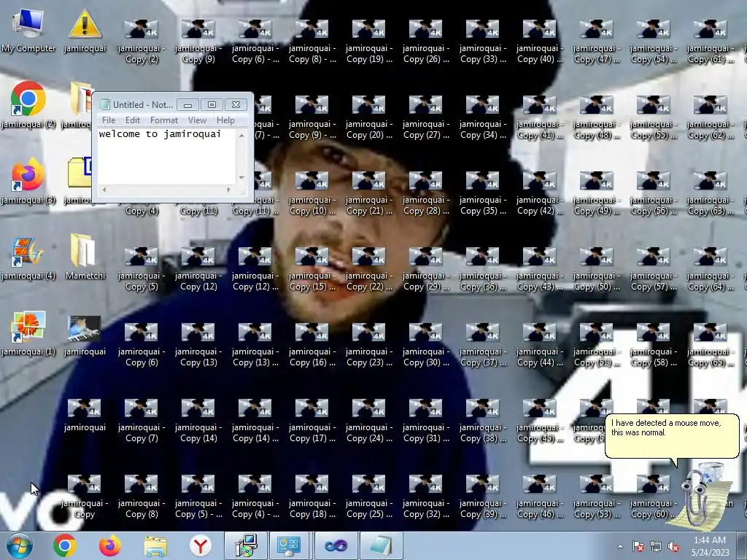This screenshot has width=747, height=560.
Task: Select the jamiroquai - Copy (18) video file
Action: click(312, 497)
